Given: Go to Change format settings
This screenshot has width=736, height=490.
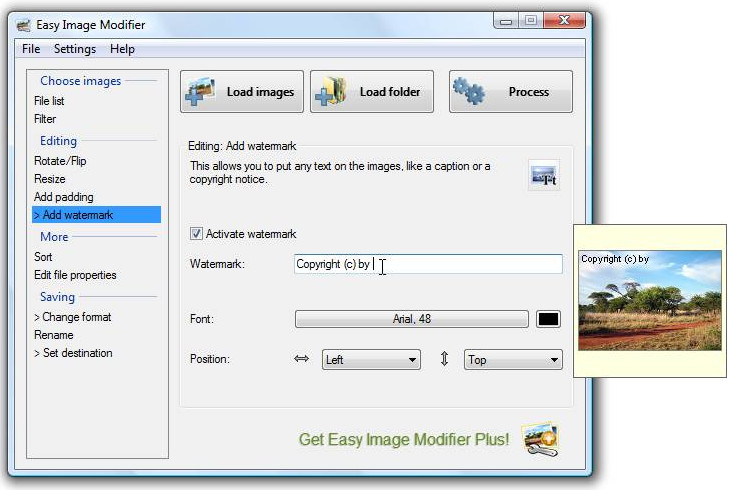Looking at the screenshot, I should coord(73,317).
